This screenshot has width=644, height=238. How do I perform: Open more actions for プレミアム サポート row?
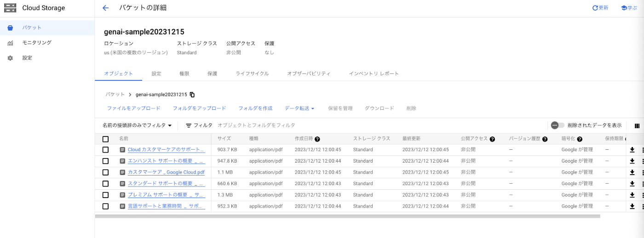click(x=642, y=195)
